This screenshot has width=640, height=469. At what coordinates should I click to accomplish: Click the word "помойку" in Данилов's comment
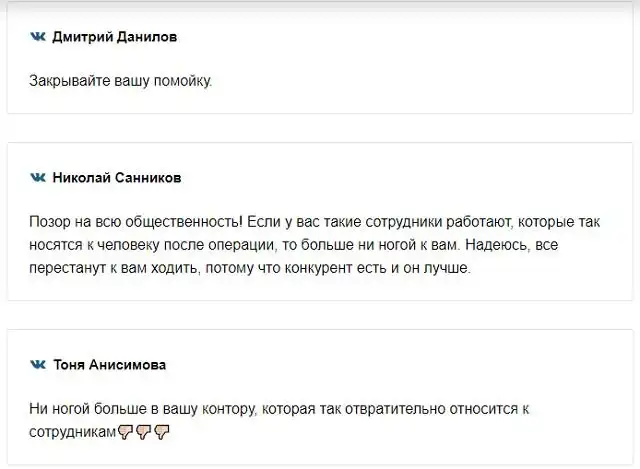click(183, 79)
